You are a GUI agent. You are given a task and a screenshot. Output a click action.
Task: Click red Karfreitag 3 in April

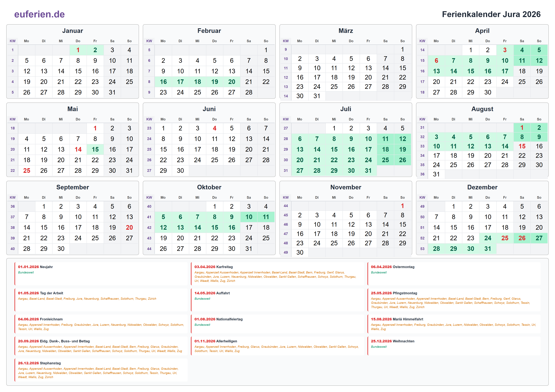point(505,50)
